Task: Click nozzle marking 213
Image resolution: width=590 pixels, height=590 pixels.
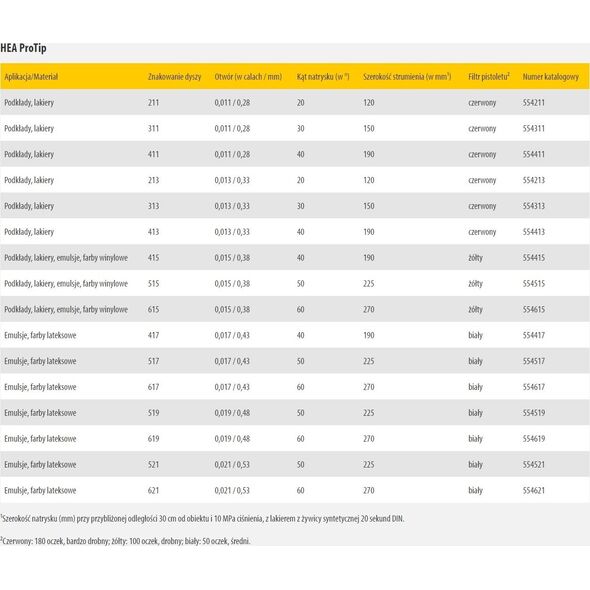Action: [x=154, y=180]
